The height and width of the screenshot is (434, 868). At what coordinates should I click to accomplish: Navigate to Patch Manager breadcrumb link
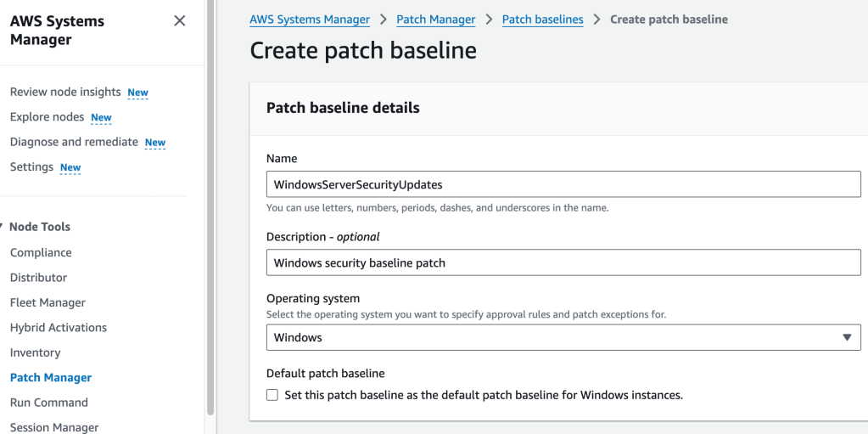(436, 20)
